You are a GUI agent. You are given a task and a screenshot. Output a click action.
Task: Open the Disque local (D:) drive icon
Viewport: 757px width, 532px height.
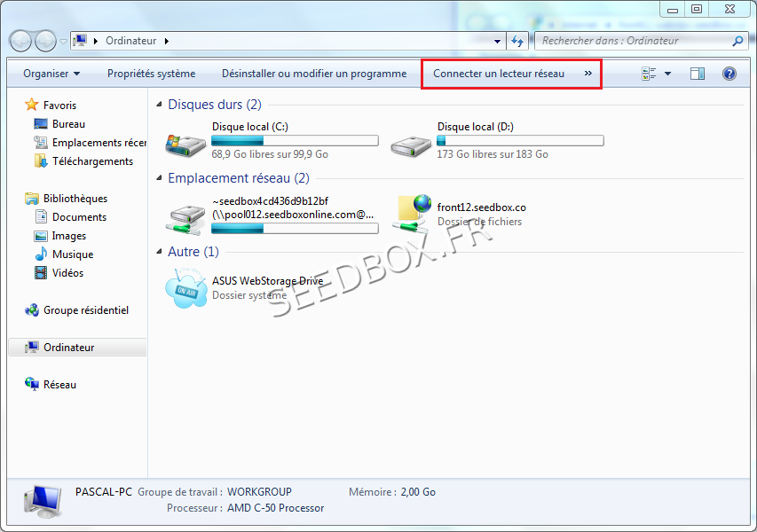point(410,141)
